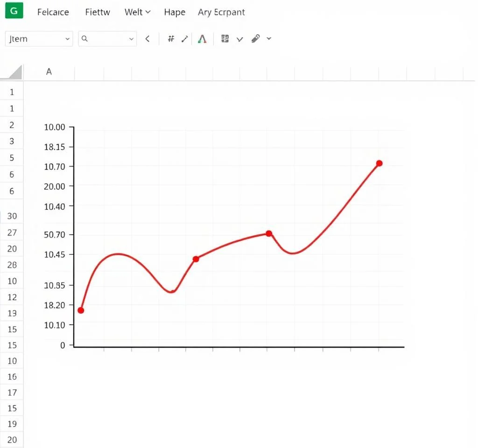478x448 pixels.
Task: Select row header 30
Action: (12, 216)
